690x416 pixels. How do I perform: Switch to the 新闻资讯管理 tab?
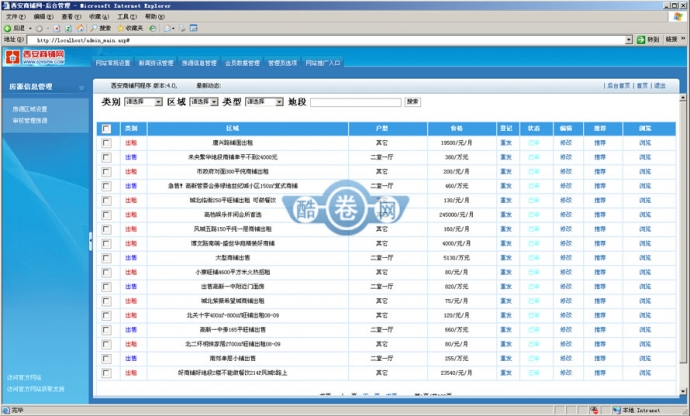click(156, 63)
